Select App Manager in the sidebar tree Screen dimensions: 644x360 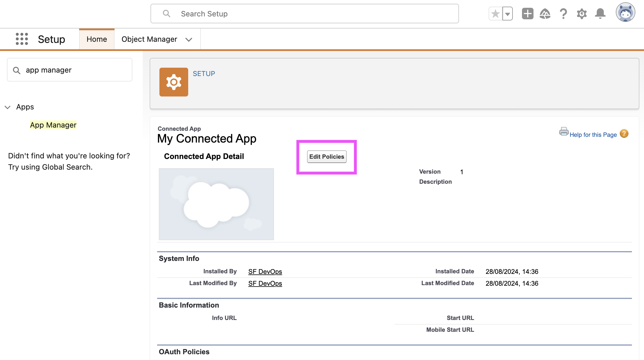pos(53,125)
